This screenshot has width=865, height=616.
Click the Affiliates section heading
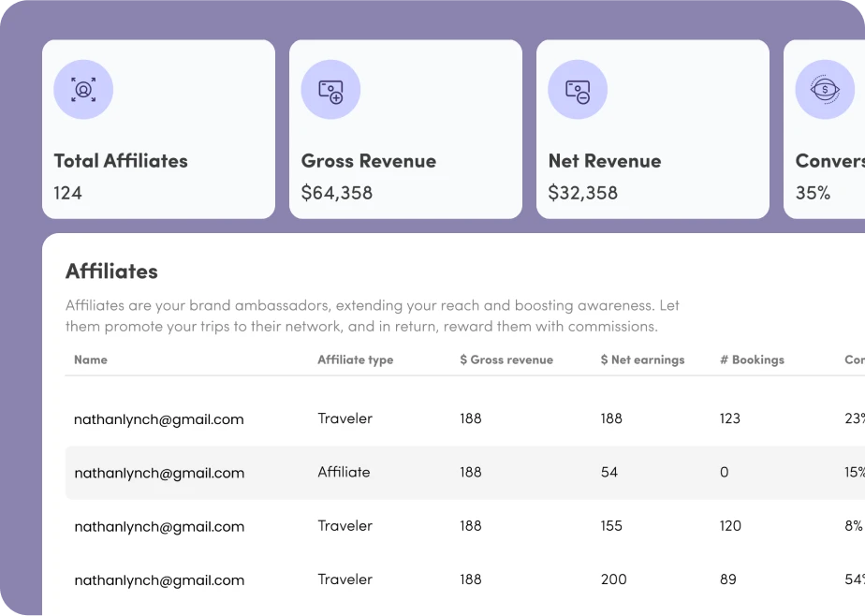tap(111, 271)
